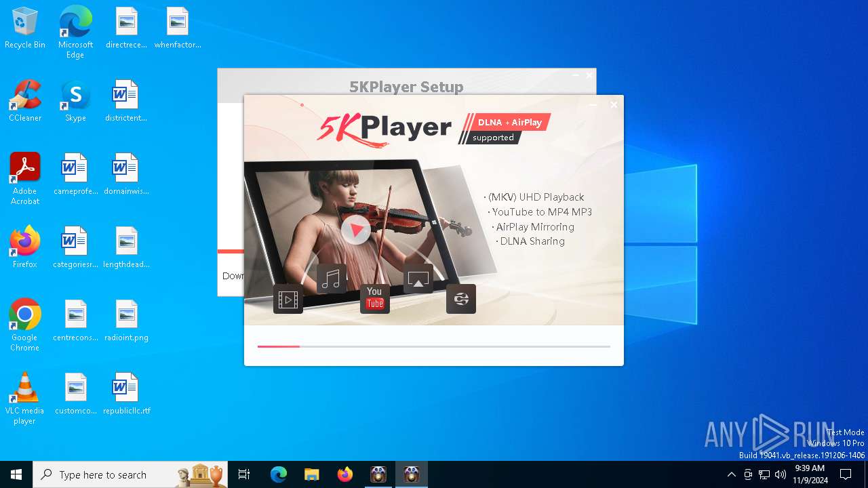Select the domainwis... Word document

coord(126,174)
